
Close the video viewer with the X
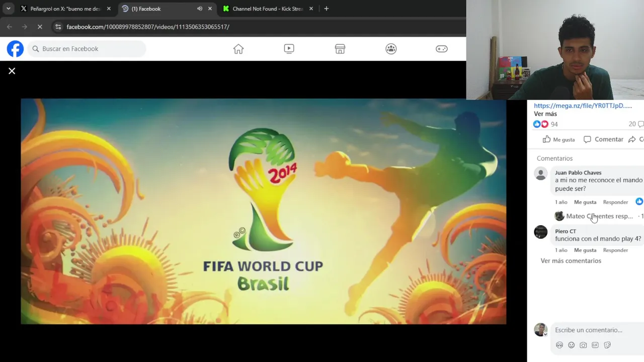click(x=12, y=71)
